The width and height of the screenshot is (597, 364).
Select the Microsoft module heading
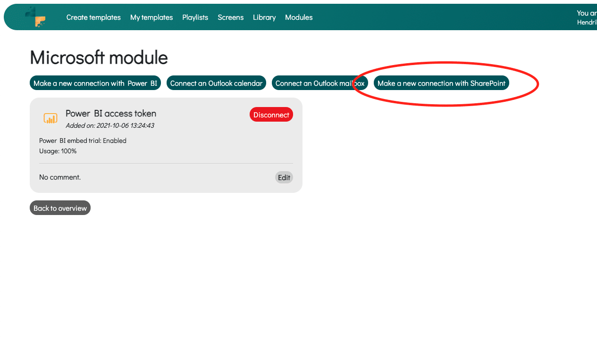coord(99,58)
